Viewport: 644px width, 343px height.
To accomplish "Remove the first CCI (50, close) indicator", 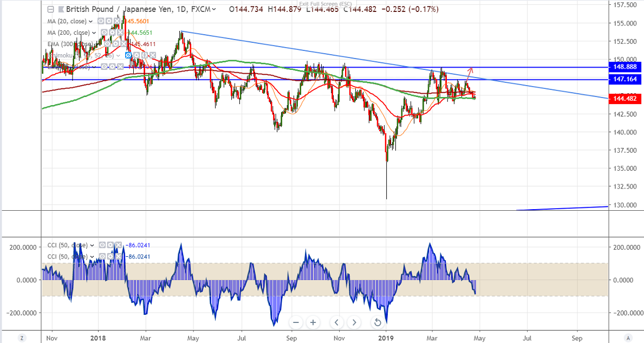I will [x=118, y=245].
